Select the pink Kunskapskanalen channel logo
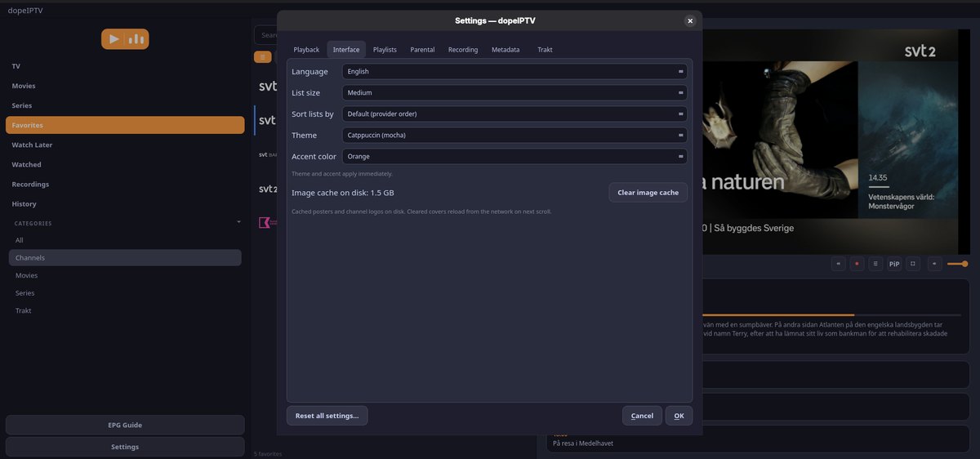980x459 pixels. (x=267, y=222)
